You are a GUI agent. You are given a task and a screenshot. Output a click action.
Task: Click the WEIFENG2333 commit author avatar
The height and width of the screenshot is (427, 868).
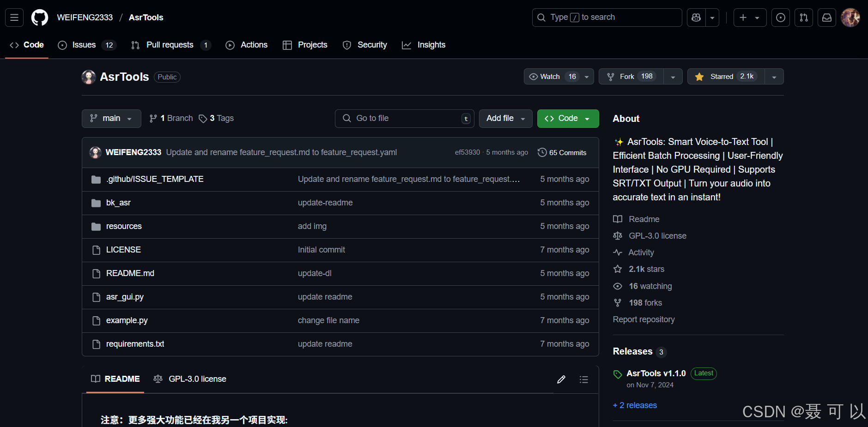pos(96,153)
